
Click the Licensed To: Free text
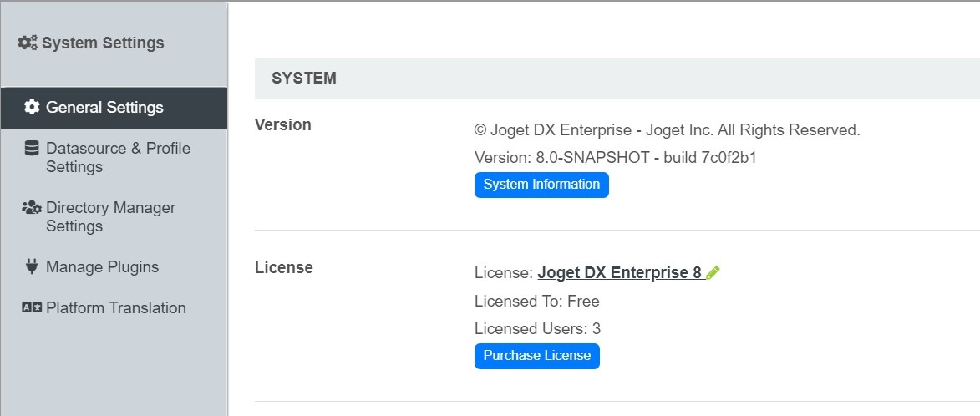pyautogui.click(x=537, y=301)
